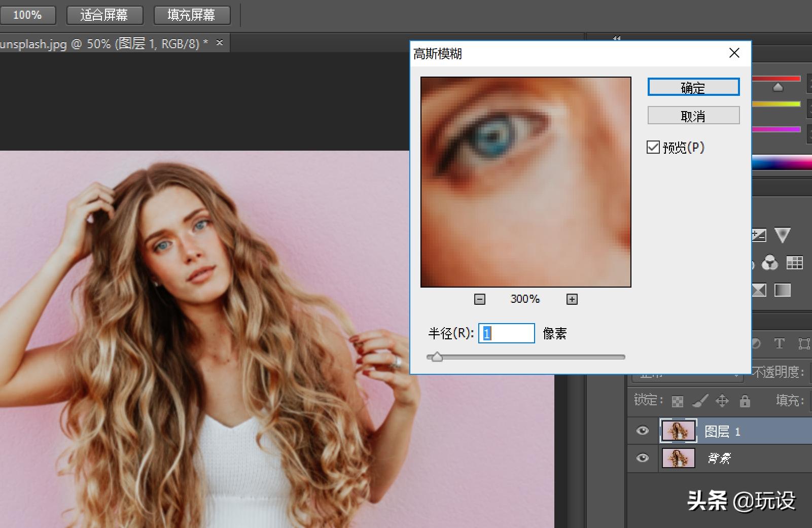Image resolution: width=812 pixels, height=528 pixels.
Task: Click the zoom out minus icon under preview
Action: tap(479, 299)
